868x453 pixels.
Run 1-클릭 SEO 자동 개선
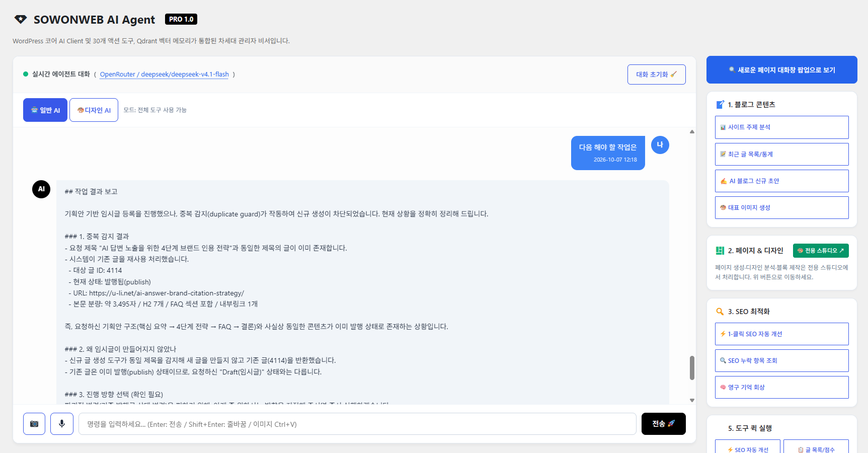[x=782, y=334]
